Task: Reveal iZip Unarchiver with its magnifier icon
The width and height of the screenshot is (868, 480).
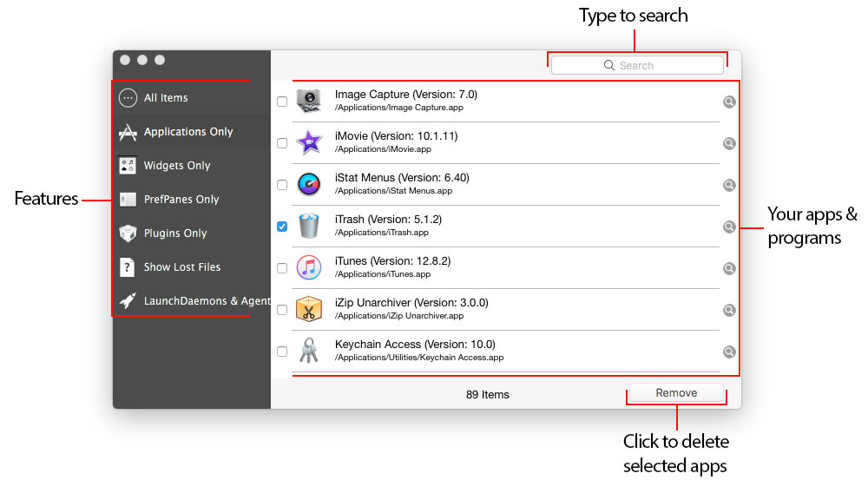Action: [x=729, y=310]
